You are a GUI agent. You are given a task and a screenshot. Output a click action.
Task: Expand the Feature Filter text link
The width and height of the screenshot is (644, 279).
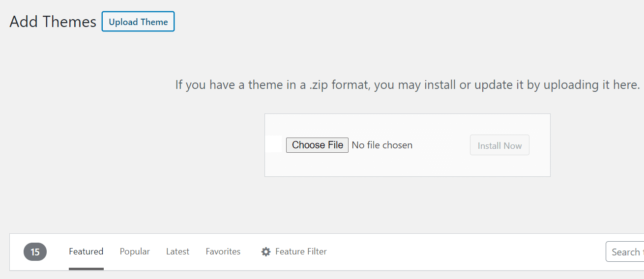301,251
